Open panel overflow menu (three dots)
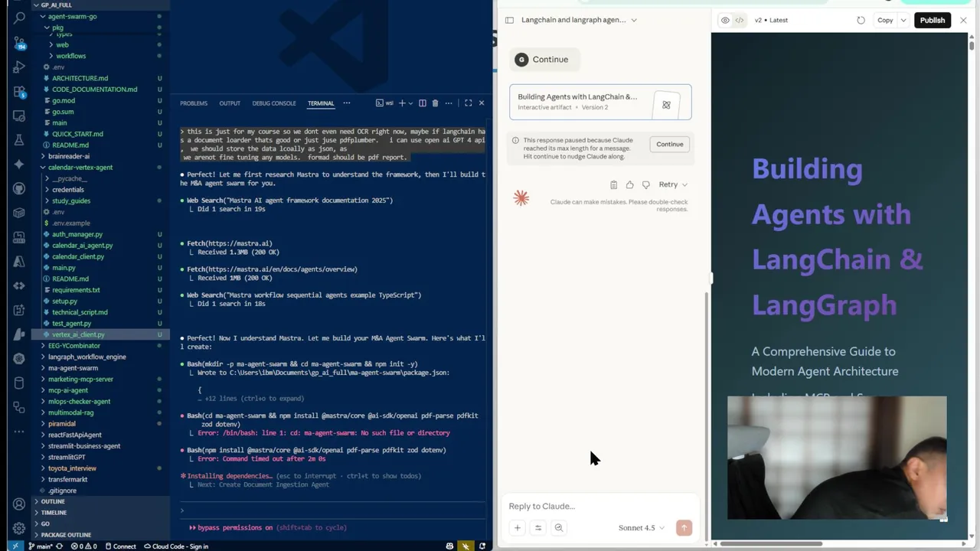 (x=346, y=103)
